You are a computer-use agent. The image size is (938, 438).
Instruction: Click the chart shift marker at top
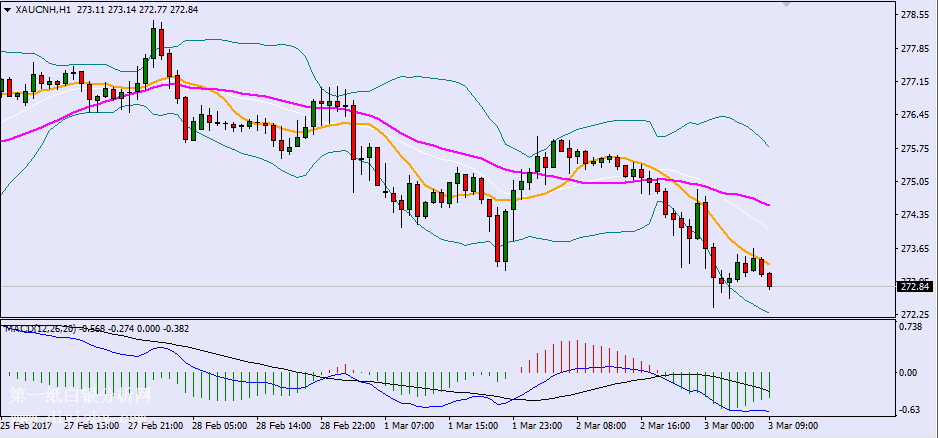point(787,5)
